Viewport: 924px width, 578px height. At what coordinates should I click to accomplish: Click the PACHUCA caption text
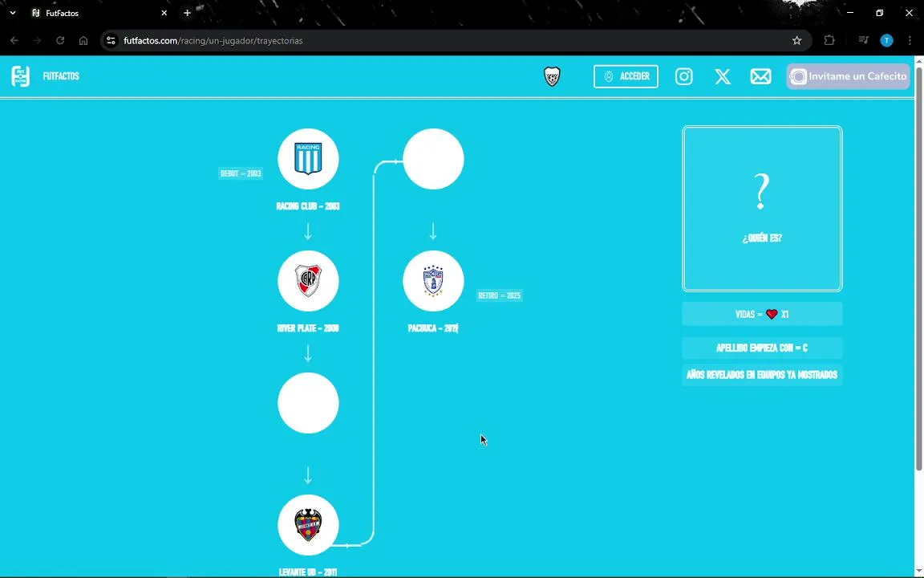click(x=432, y=328)
